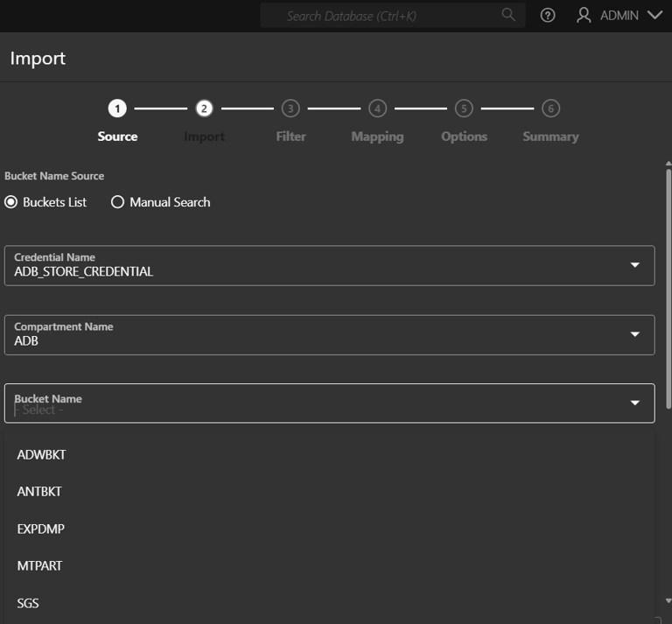Click the ADMIN user profile icon
672x624 pixels.
tap(584, 16)
